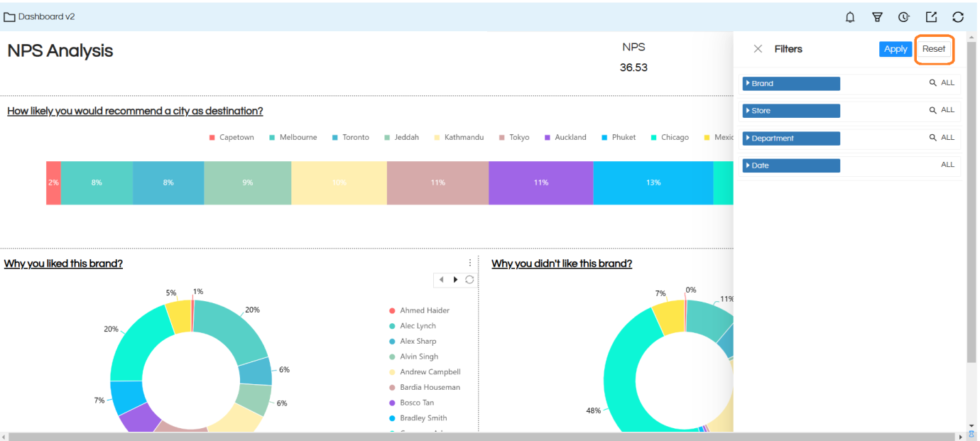980x441 pixels.
Task: Open 'Why you didn't like this brand?' link
Action: pos(562,263)
